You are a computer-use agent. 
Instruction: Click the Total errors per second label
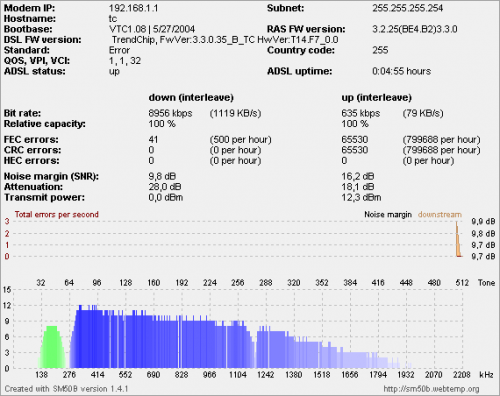[57, 214]
